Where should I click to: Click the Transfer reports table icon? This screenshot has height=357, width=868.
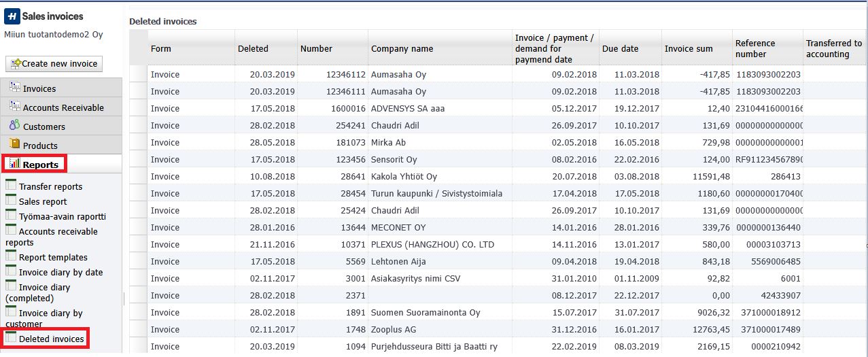(11, 185)
